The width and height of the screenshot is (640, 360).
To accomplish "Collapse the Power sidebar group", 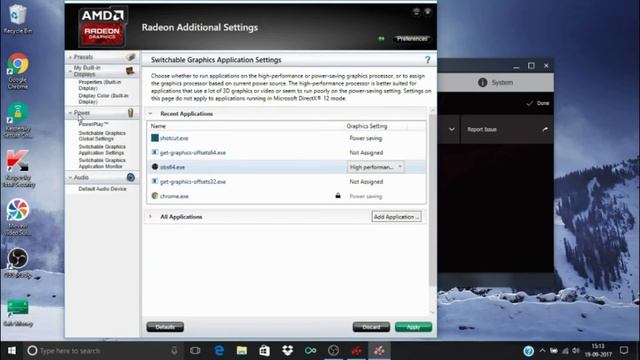I will click(x=70, y=113).
